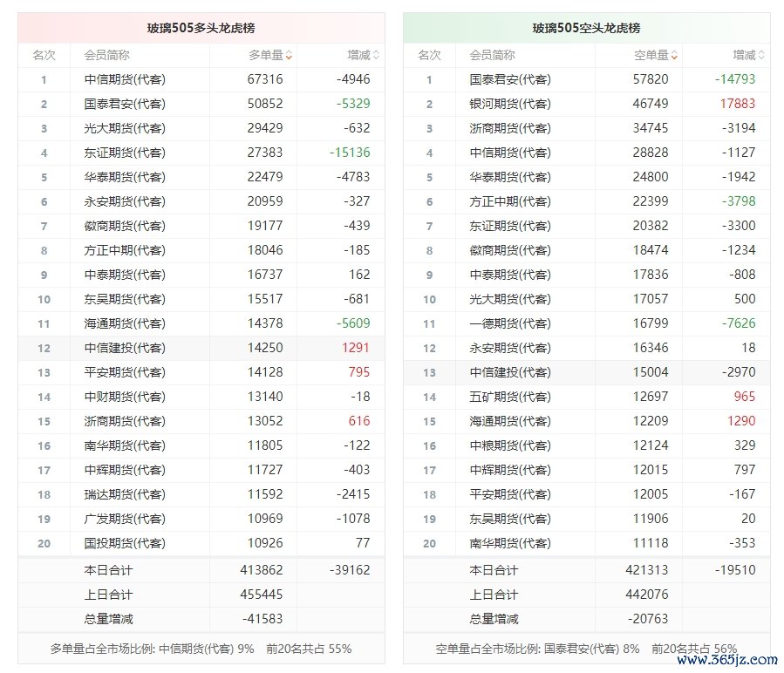Click long volume value 67316
The image size is (784, 673).
click(x=265, y=79)
